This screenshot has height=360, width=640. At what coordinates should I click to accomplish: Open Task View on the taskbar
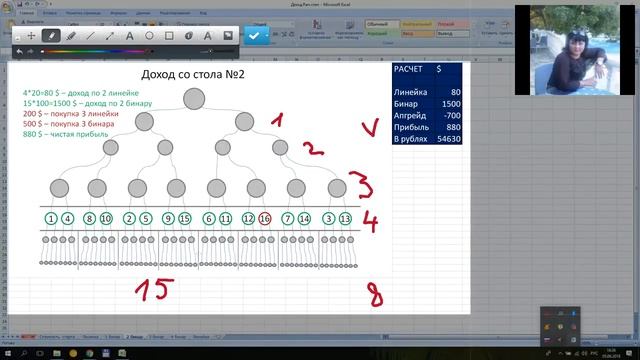40,353
